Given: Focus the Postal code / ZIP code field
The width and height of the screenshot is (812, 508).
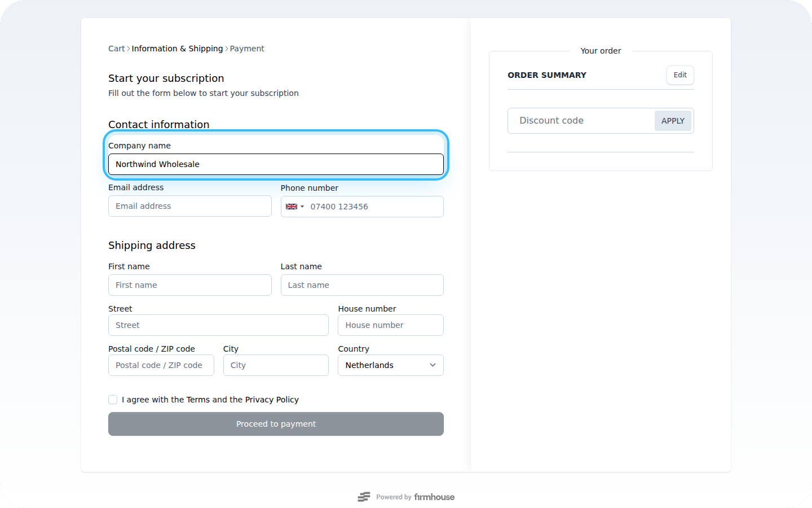Looking at the screenshot, I should 161,365.
